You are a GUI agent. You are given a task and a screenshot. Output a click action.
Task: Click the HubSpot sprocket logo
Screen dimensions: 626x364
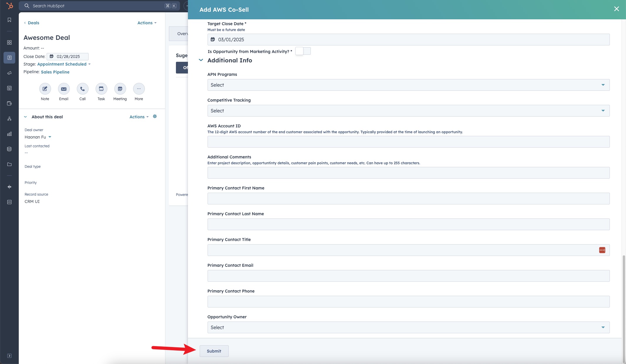pyautogui.click(x=9, y=6)
